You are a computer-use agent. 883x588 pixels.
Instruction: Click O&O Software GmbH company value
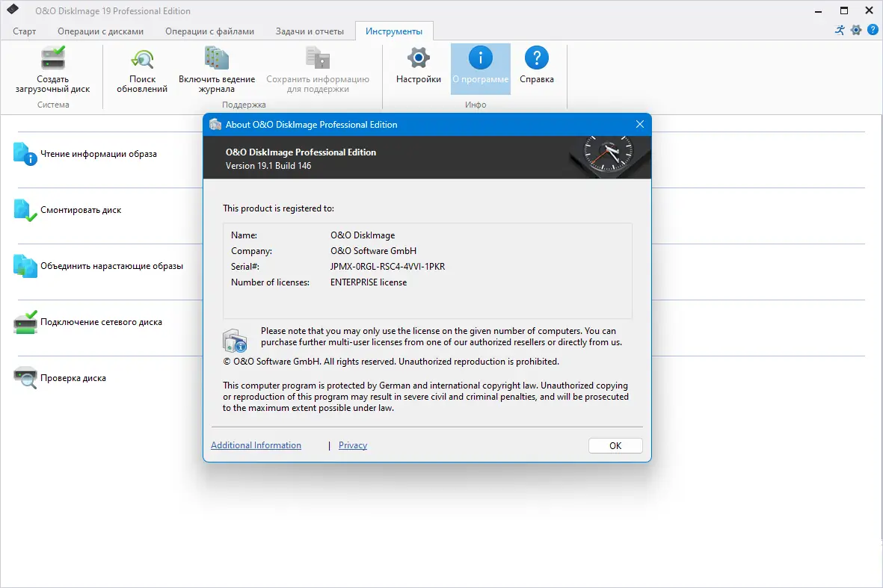point(373,251)
